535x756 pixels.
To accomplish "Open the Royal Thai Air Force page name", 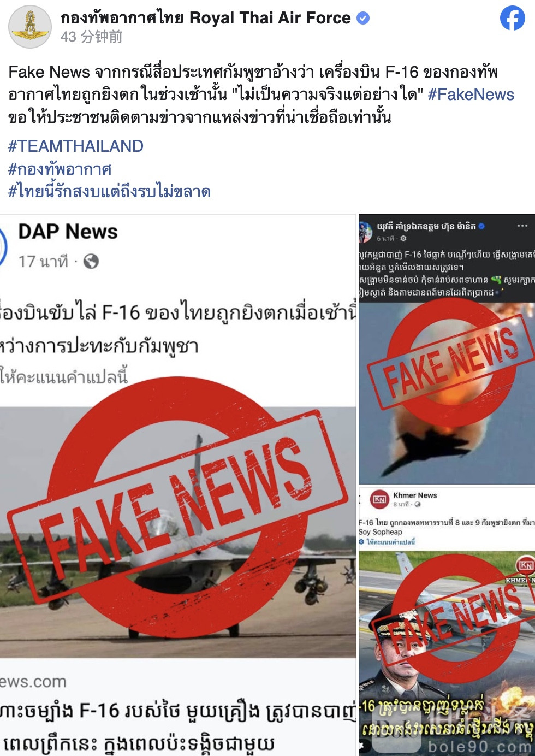I will (206, 18).
